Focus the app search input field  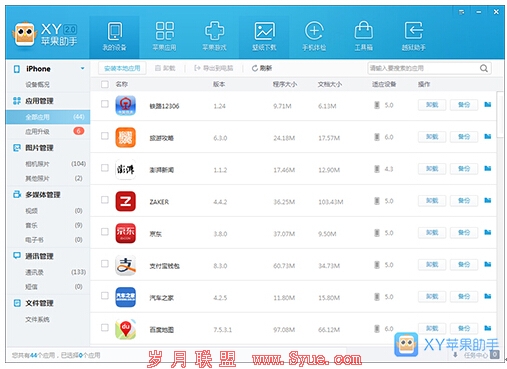423,68
